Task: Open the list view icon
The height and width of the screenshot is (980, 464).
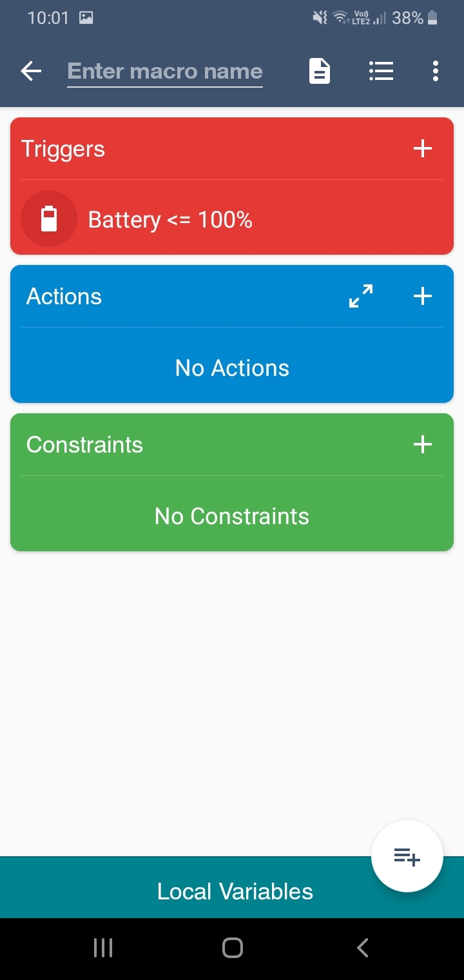Action: point(381,72)
